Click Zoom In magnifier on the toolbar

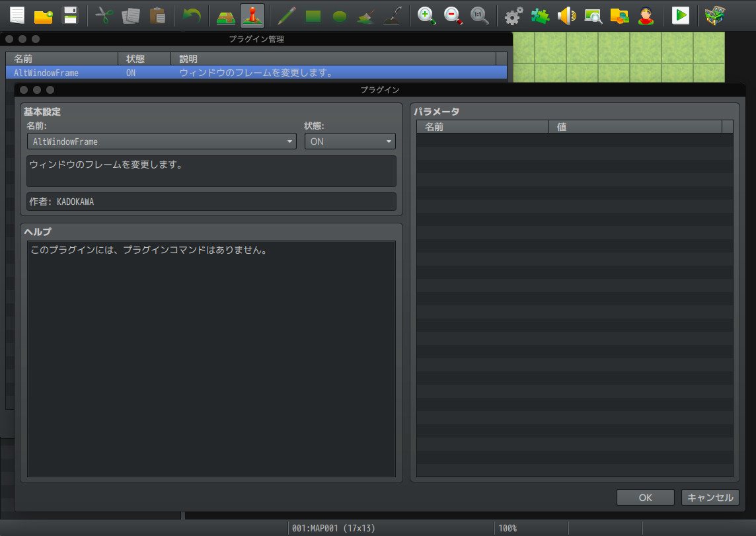426,15
